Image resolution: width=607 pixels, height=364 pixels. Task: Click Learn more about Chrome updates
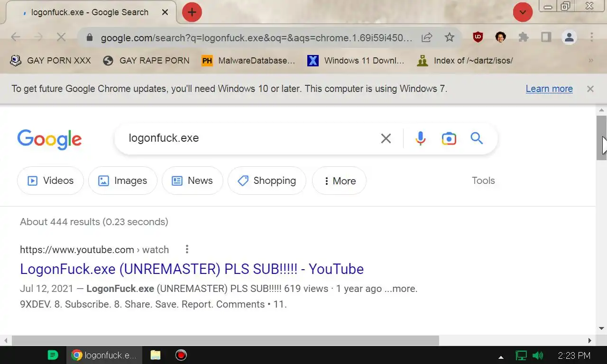coord(549,89)
